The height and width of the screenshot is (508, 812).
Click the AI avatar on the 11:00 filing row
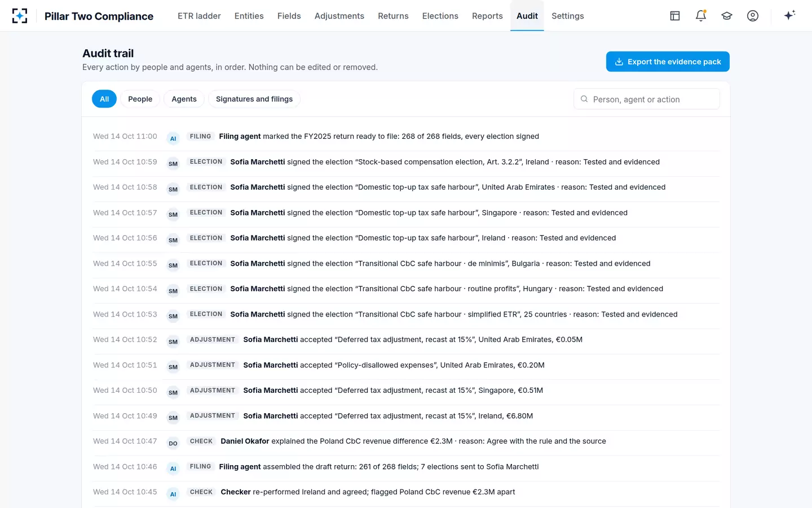(173, 138)
